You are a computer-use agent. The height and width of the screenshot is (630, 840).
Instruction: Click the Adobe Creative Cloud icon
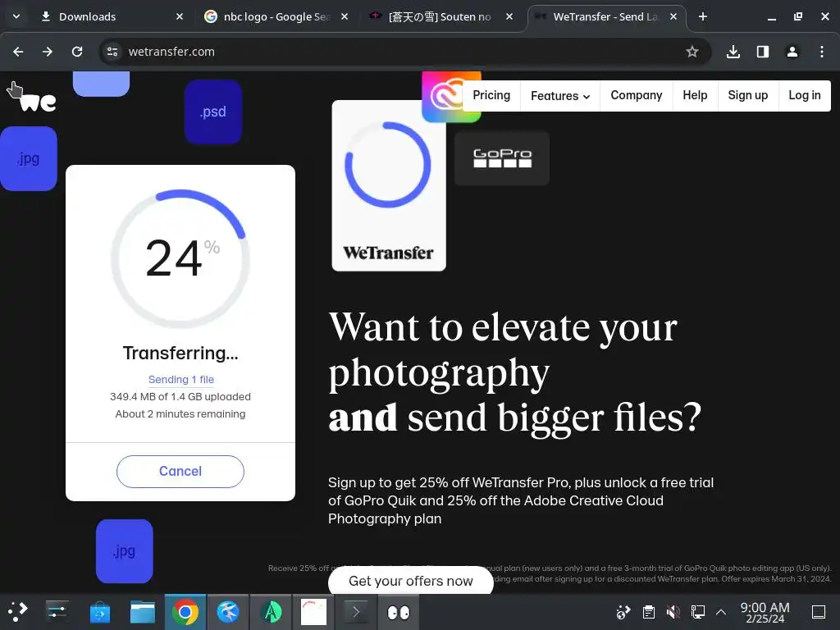coord(444,97)
